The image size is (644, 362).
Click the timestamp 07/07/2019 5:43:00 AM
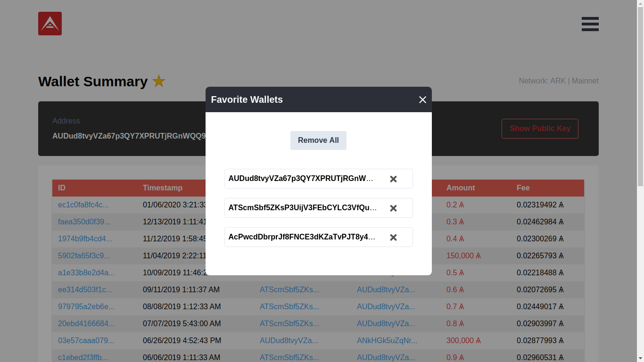182,324
